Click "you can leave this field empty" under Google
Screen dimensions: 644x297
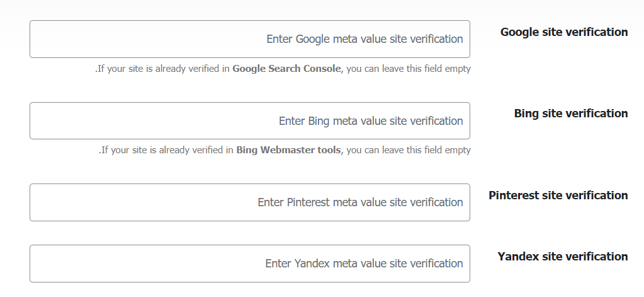pyautogui.click(x=409, y=69)
